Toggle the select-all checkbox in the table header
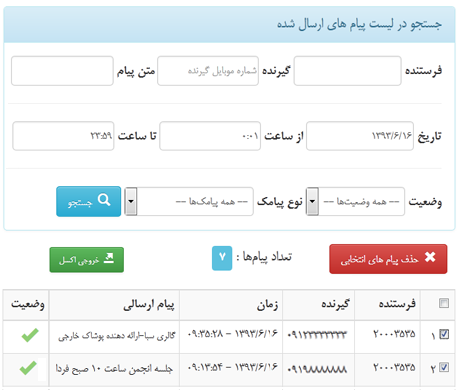 pos(444,303)
